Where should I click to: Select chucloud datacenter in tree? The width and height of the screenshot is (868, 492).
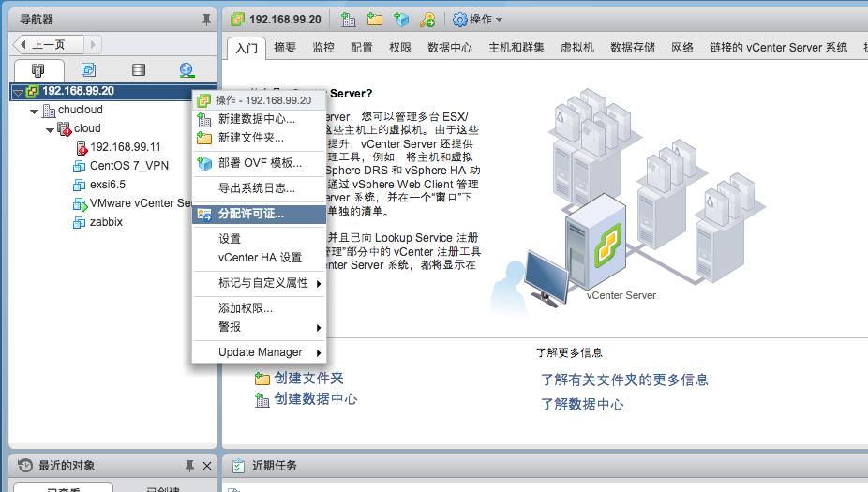(x=81, y=110)
